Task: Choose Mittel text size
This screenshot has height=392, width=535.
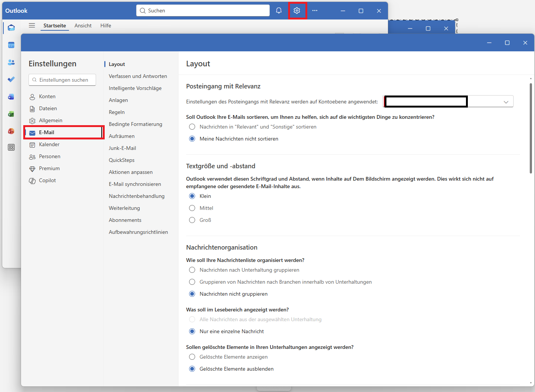Action: pyautogui.click(x=192, y=208)
